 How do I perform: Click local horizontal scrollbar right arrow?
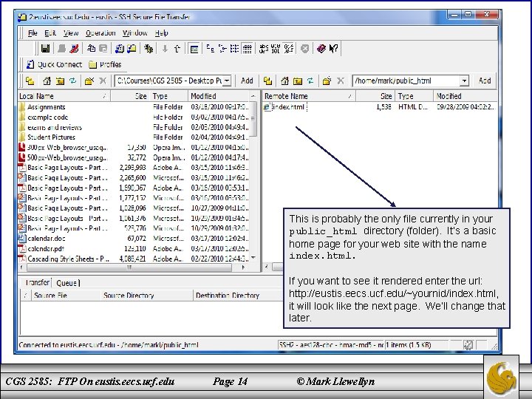(243, 267)
